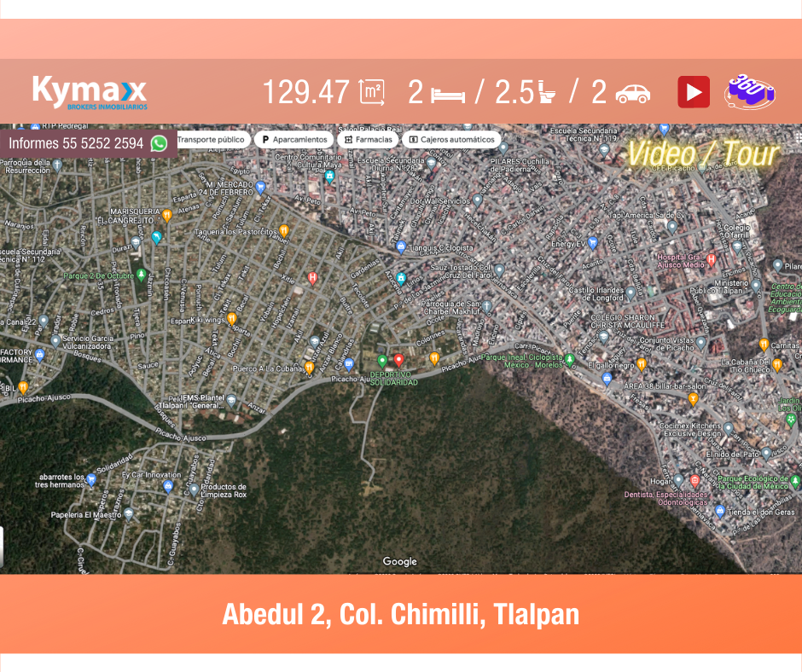This screenshot has width=802, height=672.
Task: Open the Mi Mercado 24 de Febrero shopping pin
Action: coord(260,188)
